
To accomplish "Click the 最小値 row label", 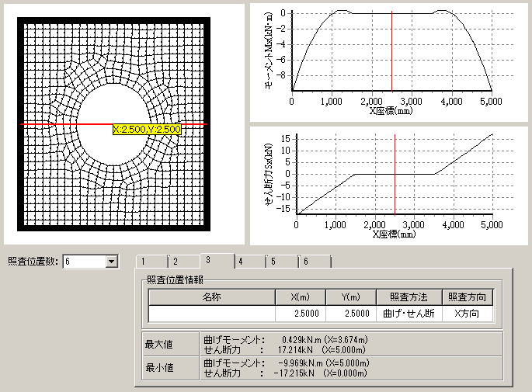I will click(x=158, y=369).
